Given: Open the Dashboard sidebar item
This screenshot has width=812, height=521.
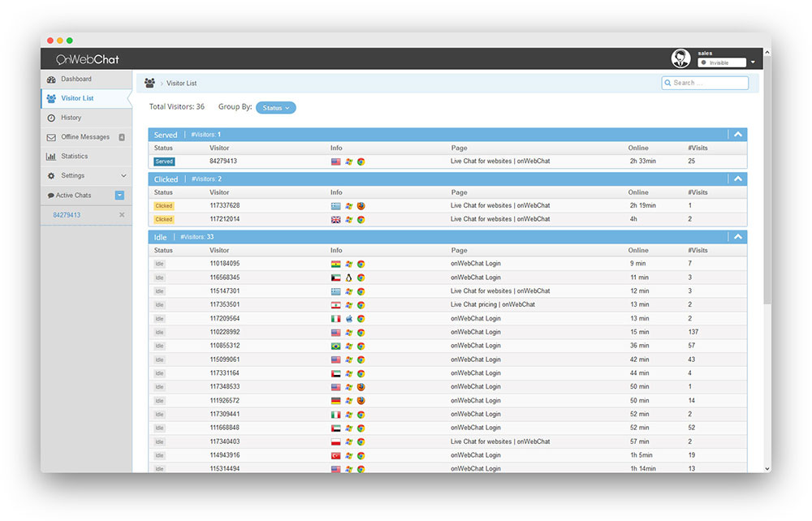Looking at the screenshot, I should point(86,80).
